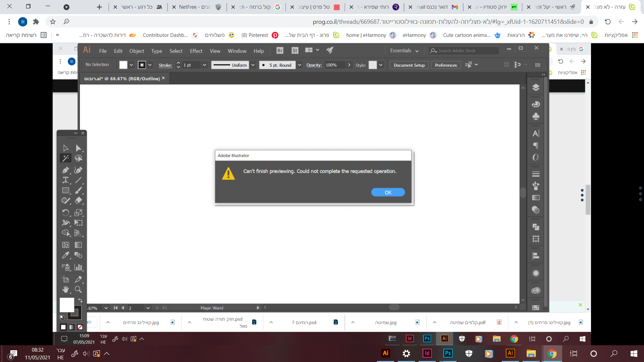Click OK in the error dialog
Image resolution: width=644 pixels, height=362 pixels.
click(x=388, y=192)
